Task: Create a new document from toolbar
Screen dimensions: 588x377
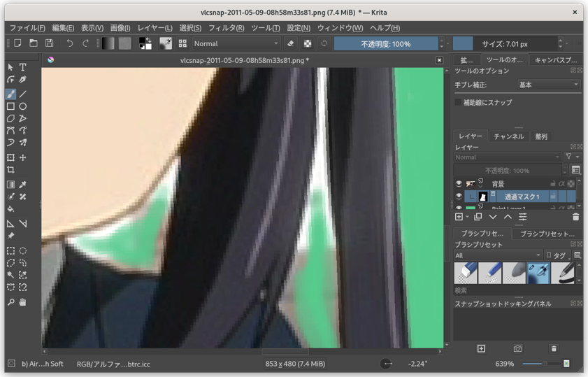Action: tap(17, 43)
